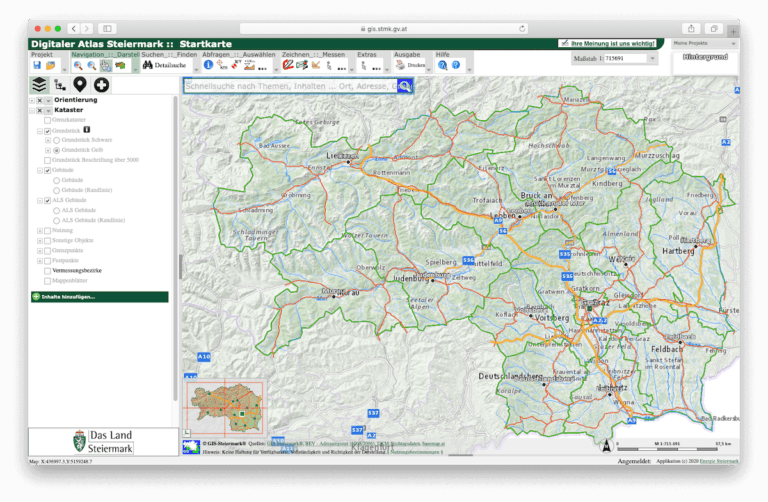
Task: Zoom to full Steiermark extent icon
Action: point(120,65)
